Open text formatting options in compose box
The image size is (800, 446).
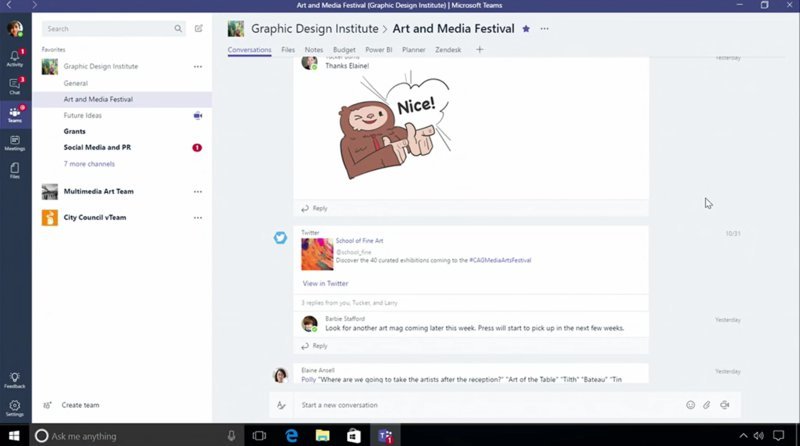pyautogui.click(x=282, y=405)
